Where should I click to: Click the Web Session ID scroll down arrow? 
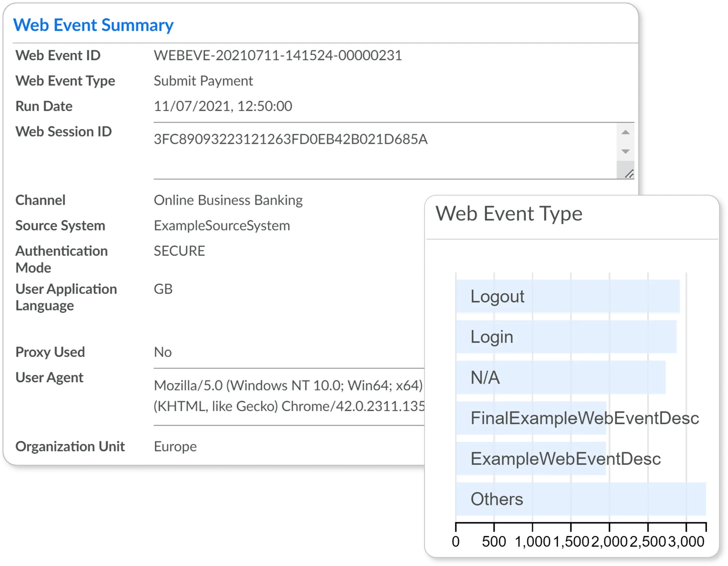(625, 151)
